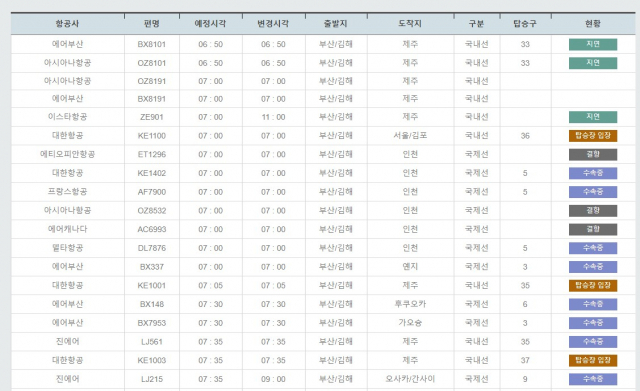The height and width of the screenshot is (391, 640).
Task: Click 탑승장 입장 badge for KE1003
Action: click(x=593, y=360)
